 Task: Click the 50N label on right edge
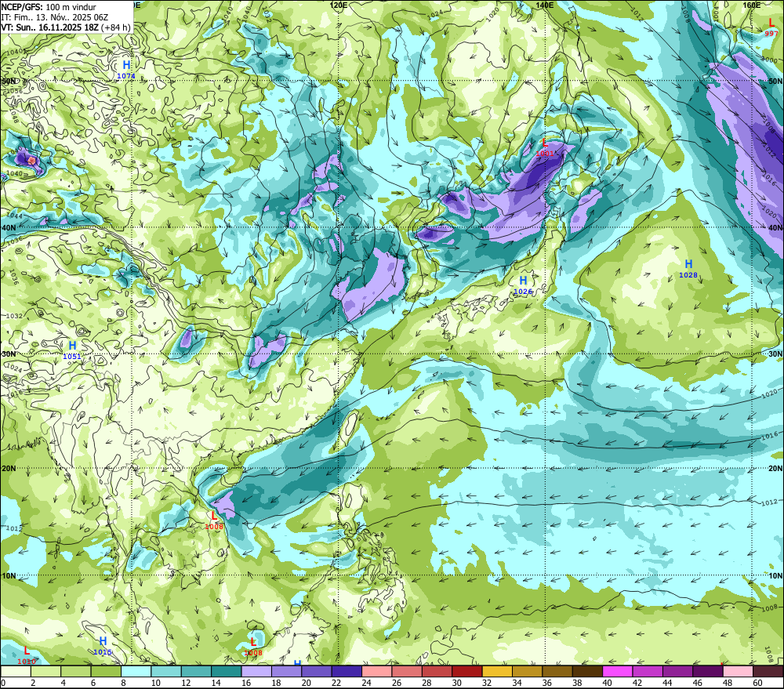[775, 81]
